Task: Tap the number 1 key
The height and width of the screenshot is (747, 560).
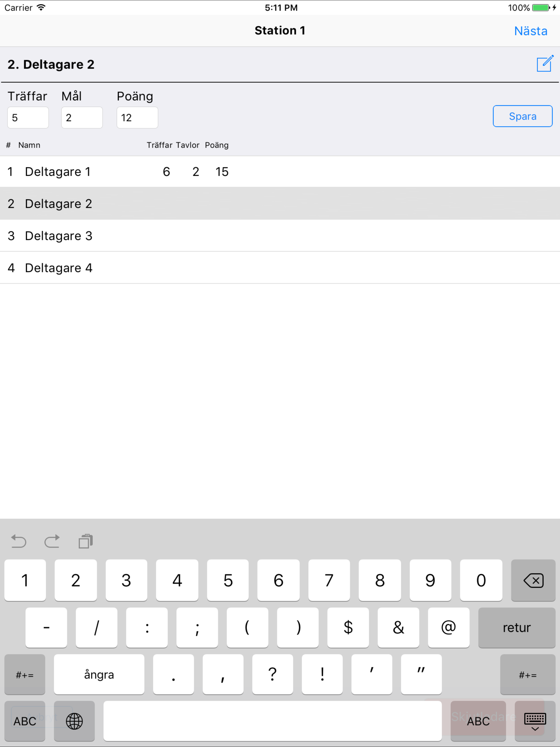Action: [x=25, y=580]
